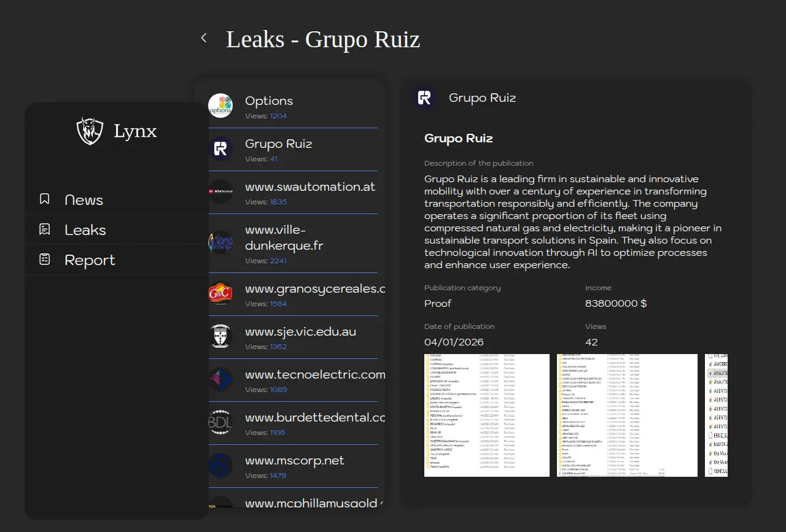Open the second proof screenshot thumbnail

tap(627, 415)
